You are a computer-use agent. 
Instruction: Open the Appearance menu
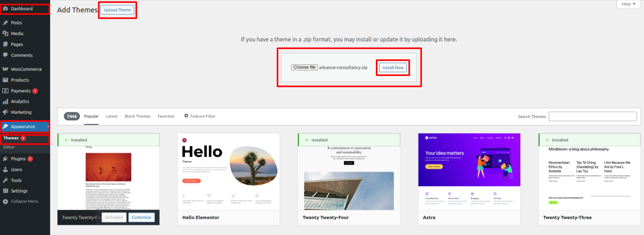click(23, 127)
